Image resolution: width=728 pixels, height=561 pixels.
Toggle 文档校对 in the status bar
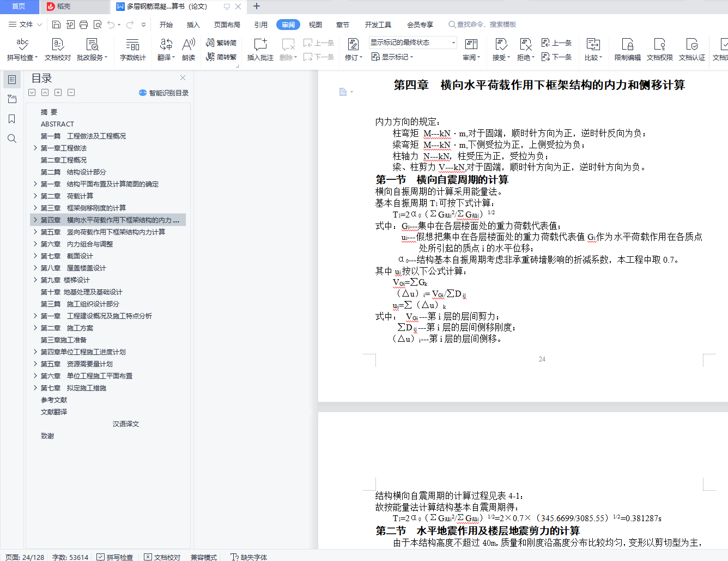click(x=162, y=557)
